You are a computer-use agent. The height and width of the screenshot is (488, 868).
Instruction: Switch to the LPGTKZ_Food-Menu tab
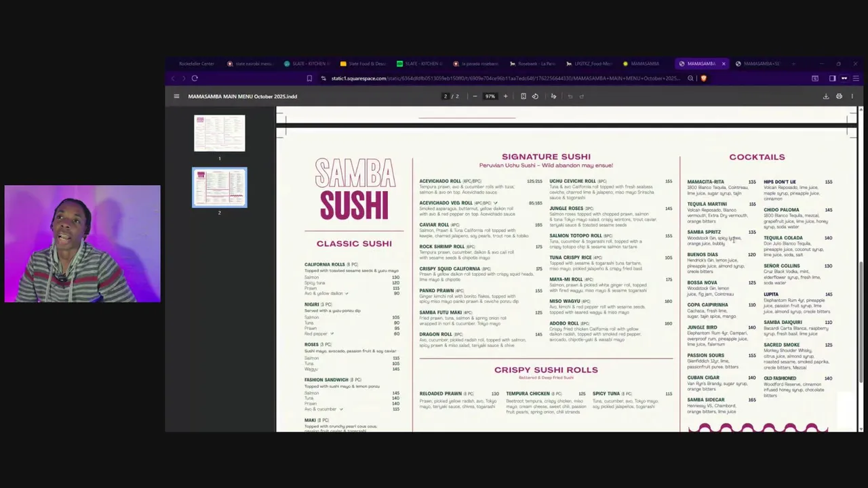click(x=589, y=64)
